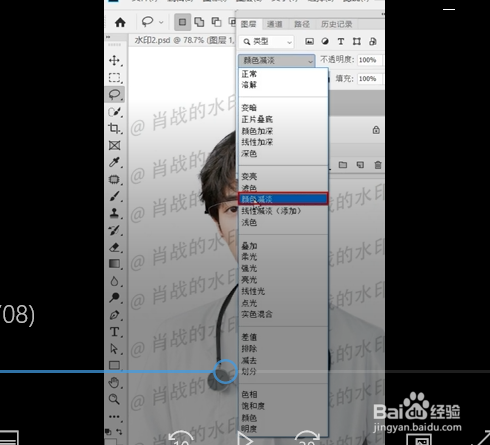The width and height of the screenshot is (490, 445).
Task: Click the 填充 100% field
Action: (x=369, y=79)
